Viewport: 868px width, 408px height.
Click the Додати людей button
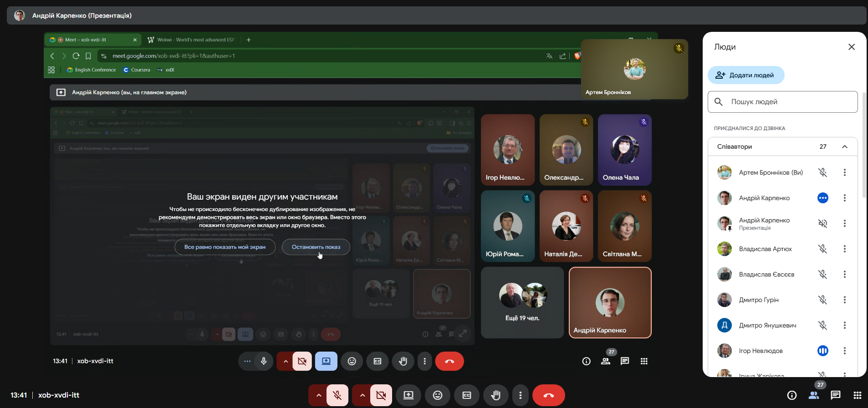point(745,75)
